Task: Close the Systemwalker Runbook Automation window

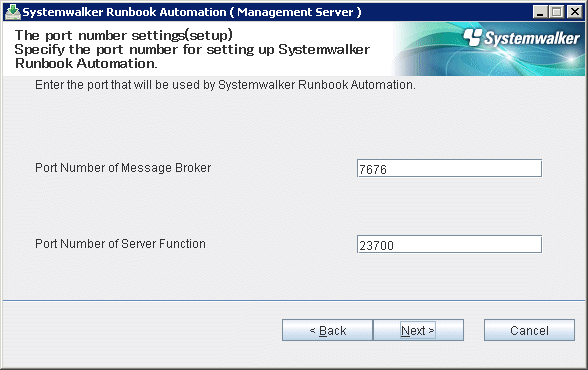Action: (574, 12)
